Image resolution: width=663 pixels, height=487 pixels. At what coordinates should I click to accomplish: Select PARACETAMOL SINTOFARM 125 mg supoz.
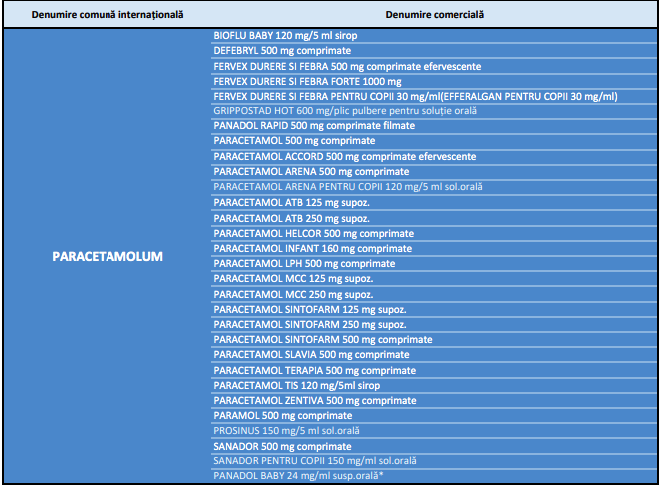tap(434, 309)
